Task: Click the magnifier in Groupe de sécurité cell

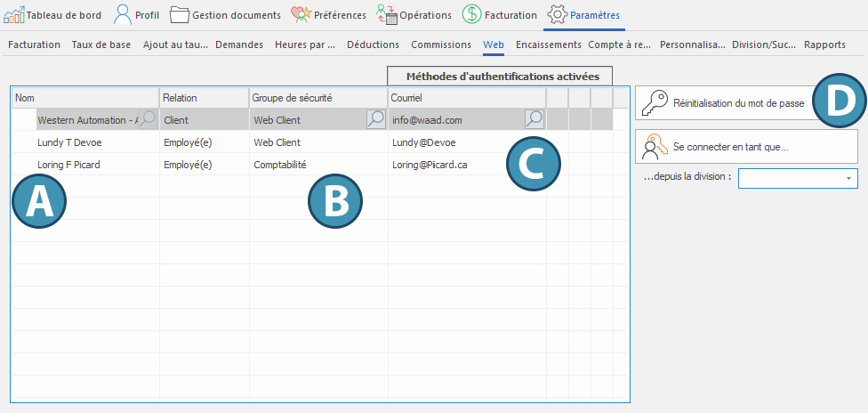Action: pos(376,119)
